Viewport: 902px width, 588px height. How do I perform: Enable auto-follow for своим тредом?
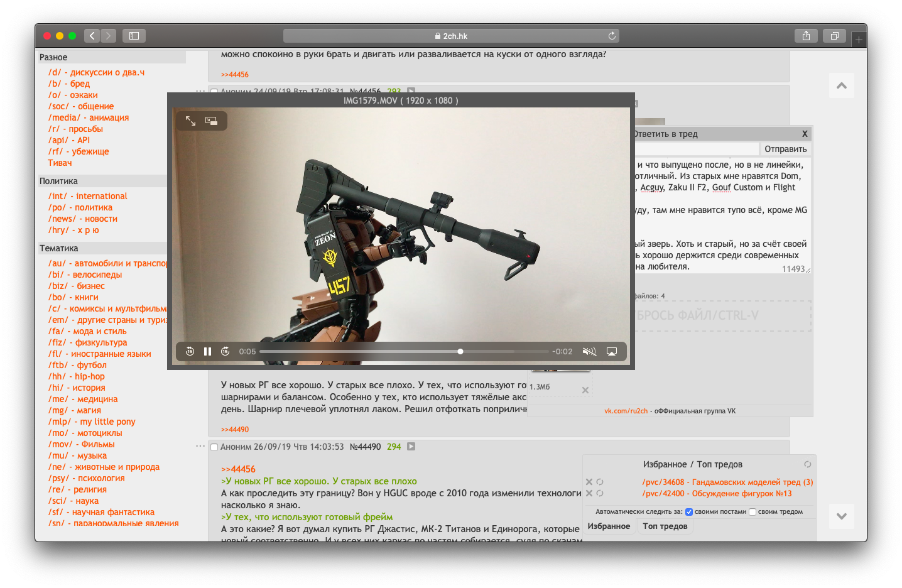pos(753,512)
